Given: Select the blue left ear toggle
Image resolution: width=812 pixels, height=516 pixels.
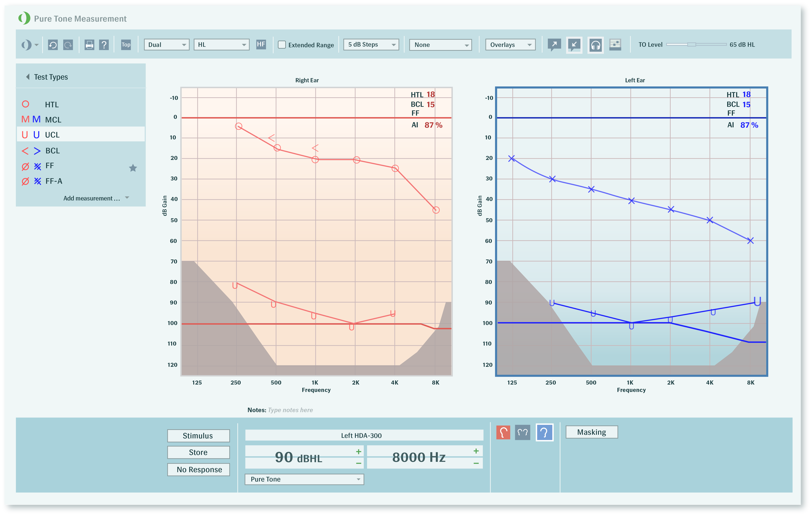Looking at the screenshot, I should point(545,432).
